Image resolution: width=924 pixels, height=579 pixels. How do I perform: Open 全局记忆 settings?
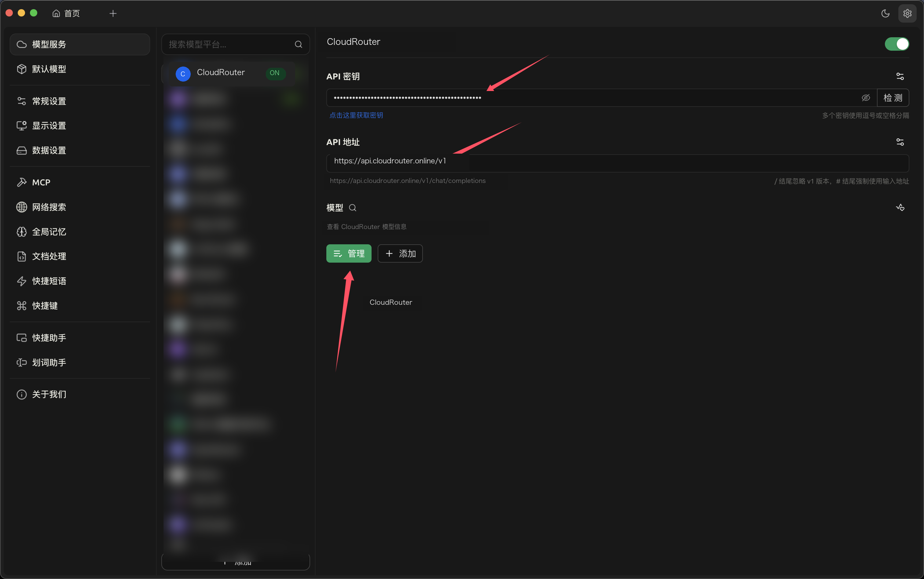pyautogui.click(x=80, y=232)
